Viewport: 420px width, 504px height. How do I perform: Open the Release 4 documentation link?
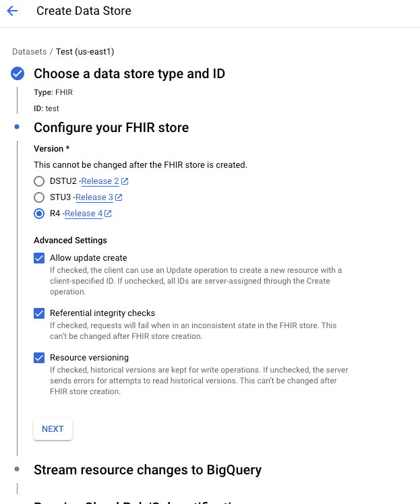click(x=84, y=214)
